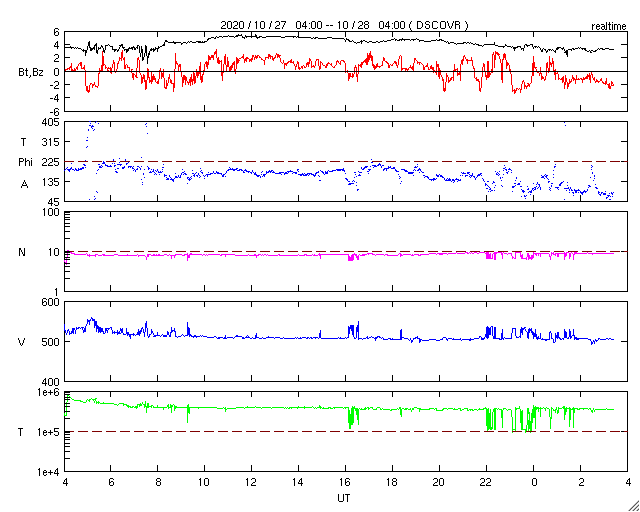Image resolution: width=640 pixels, height=512 pixels.
Task: Click the window resize grip corner
Action: [633, 505]
